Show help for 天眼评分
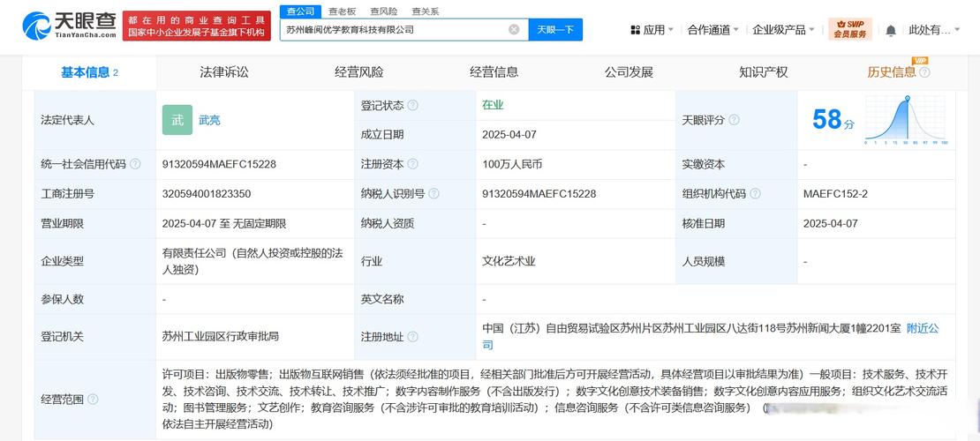Screen dimensions: 980x441 pos(734,119)
